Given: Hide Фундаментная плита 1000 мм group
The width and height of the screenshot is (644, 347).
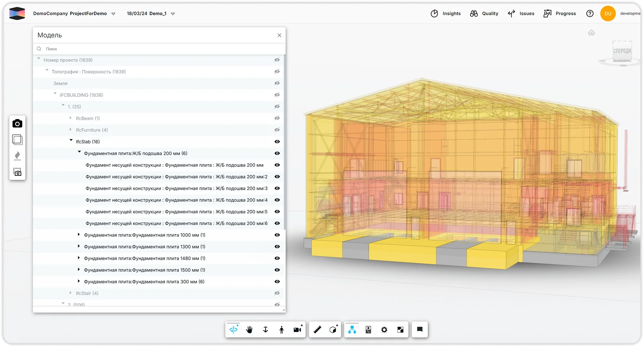Looking at the screenshot, I should point(277,235).
